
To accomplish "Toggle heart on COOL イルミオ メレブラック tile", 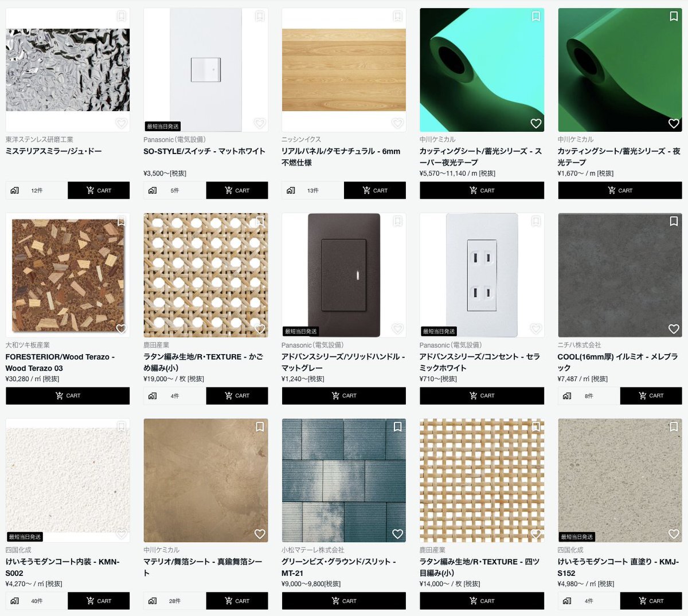I will tap(674, 329).
